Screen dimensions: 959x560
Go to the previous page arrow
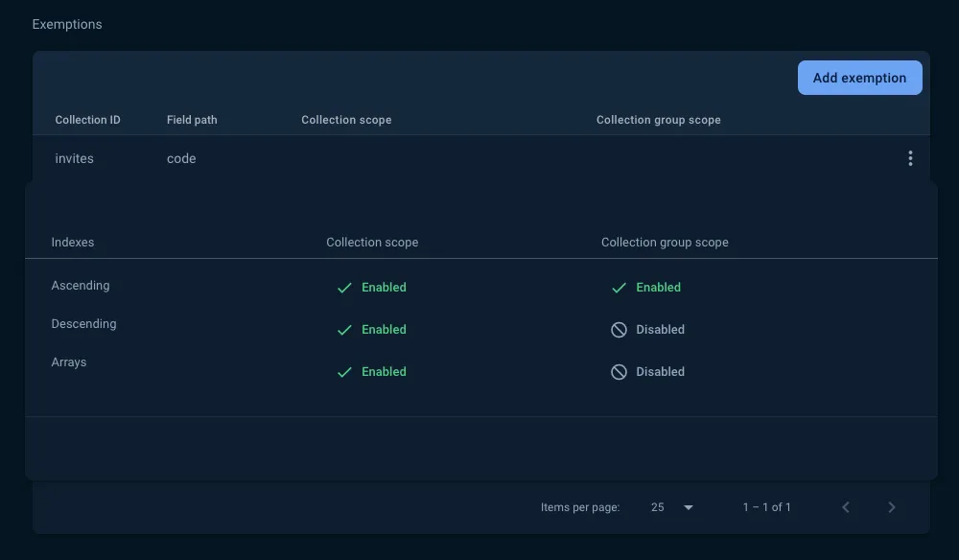coord(846,507)
